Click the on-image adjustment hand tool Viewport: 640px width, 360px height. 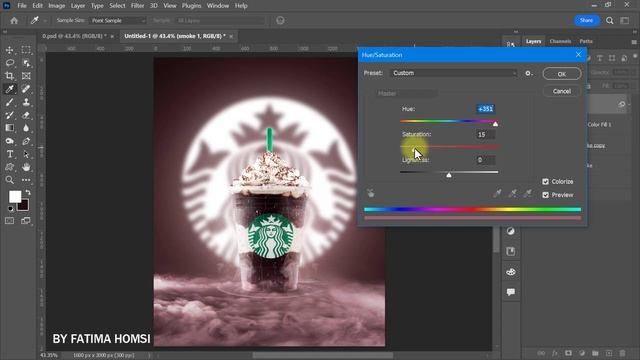point(371,193)
